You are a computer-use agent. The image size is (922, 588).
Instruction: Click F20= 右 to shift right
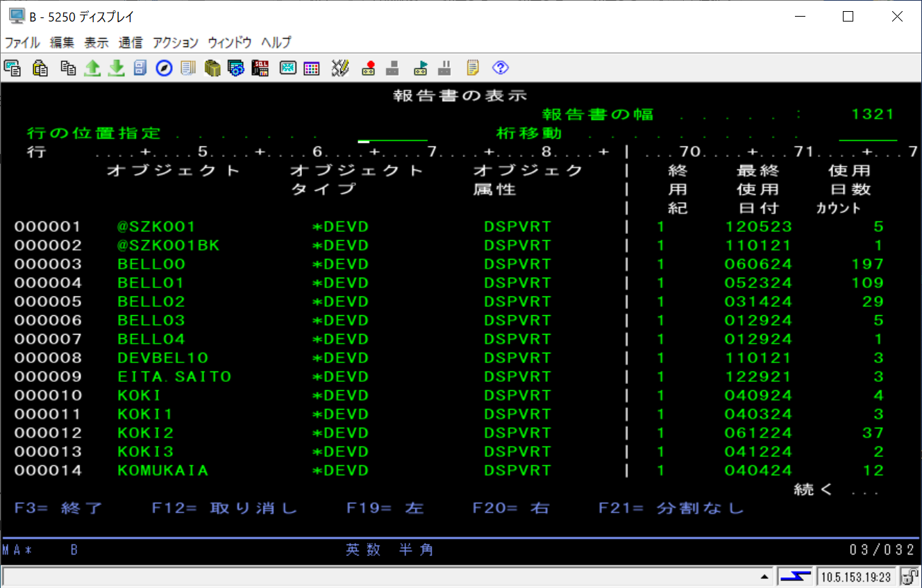(511, 508)
